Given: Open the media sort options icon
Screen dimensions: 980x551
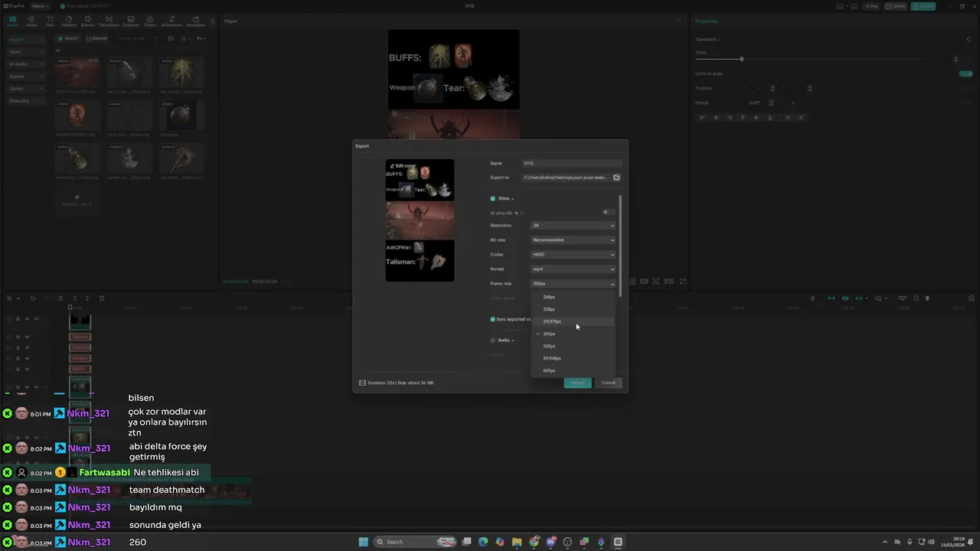Looking at the screenshot, I should click(186, 38).
